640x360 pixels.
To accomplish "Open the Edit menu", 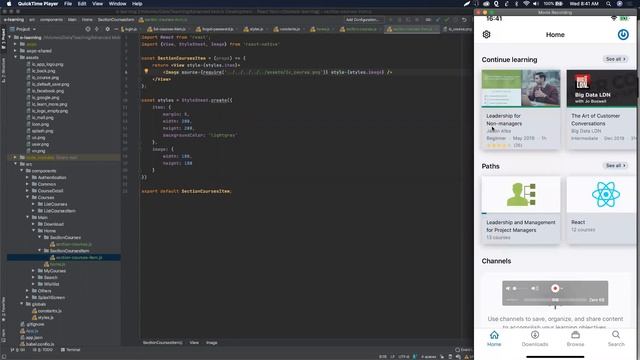I will pyautogui.click(x=82, y=4).
